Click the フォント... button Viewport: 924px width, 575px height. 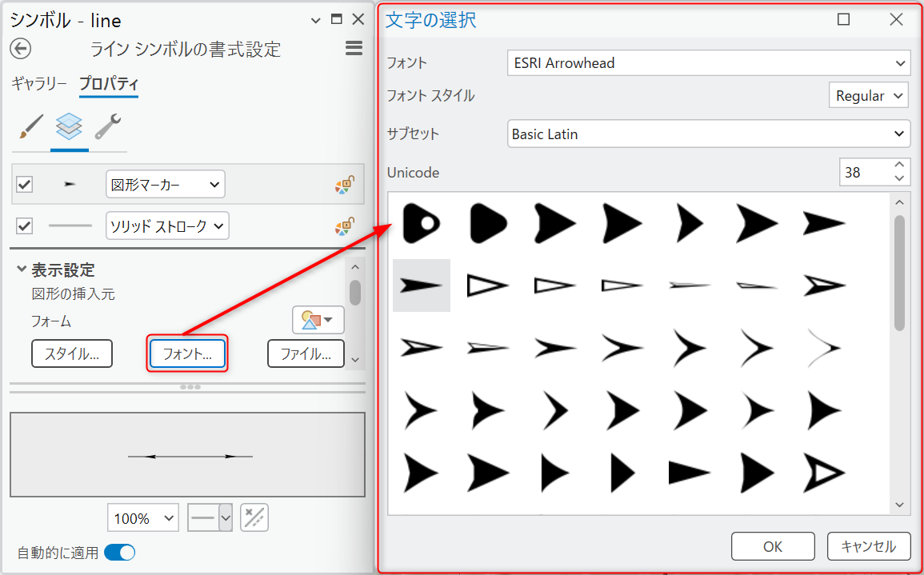187,353
